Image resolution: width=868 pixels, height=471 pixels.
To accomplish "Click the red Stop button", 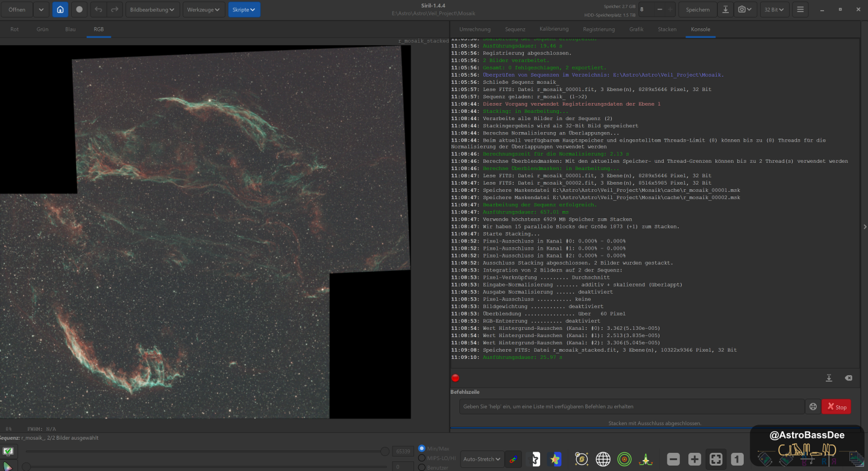I will [836, 406].
